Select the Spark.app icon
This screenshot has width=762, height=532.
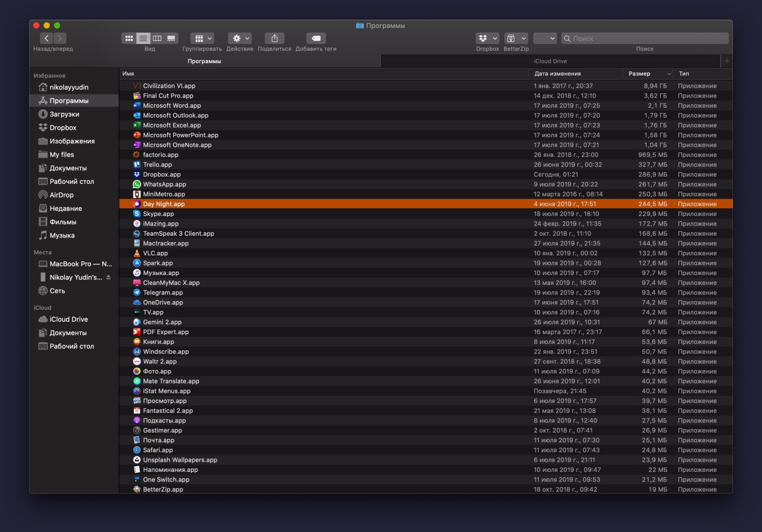(x=137, y=263)
